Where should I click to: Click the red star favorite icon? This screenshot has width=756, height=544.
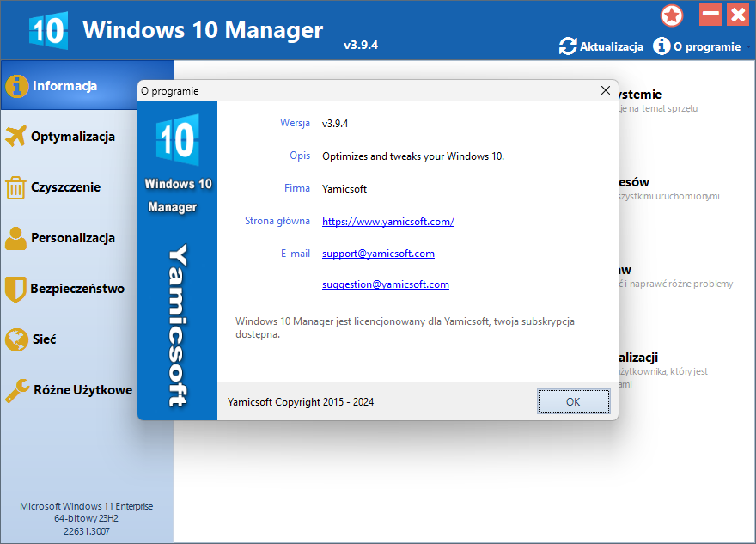672,15
